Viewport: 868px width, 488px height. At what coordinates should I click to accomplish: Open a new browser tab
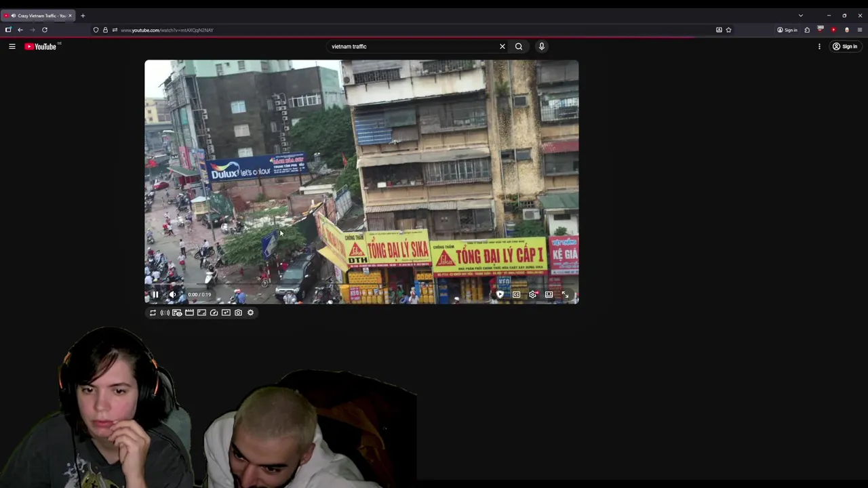click(x=83, y=16)
